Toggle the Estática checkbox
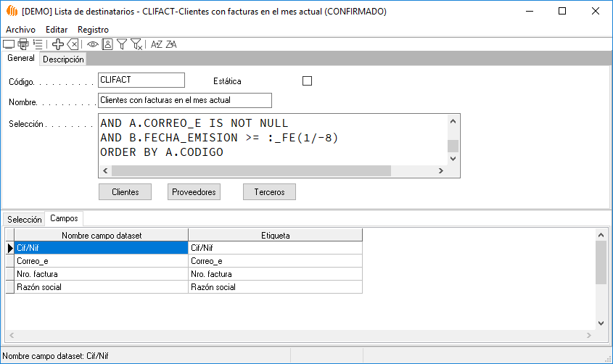 pyautogui.click(x=307, y=81)
